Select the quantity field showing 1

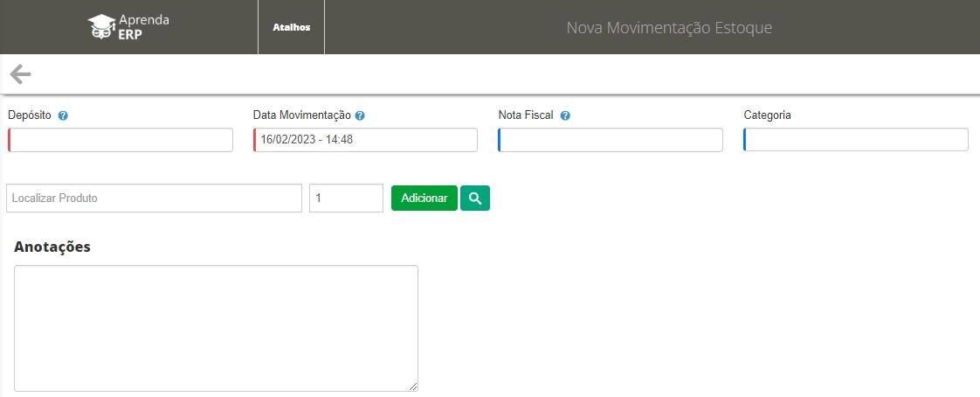coord(346,198)
